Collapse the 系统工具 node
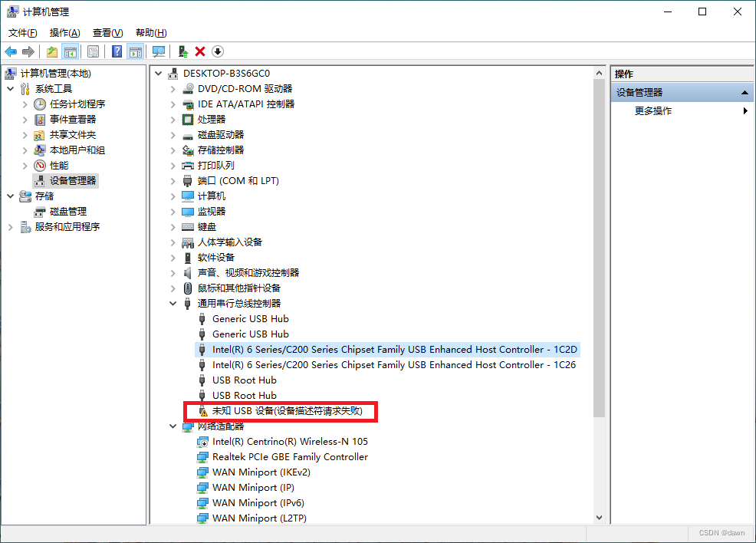The height and width of the screenshot is (543, 756). pyautogui.click(x=11, y=89)
